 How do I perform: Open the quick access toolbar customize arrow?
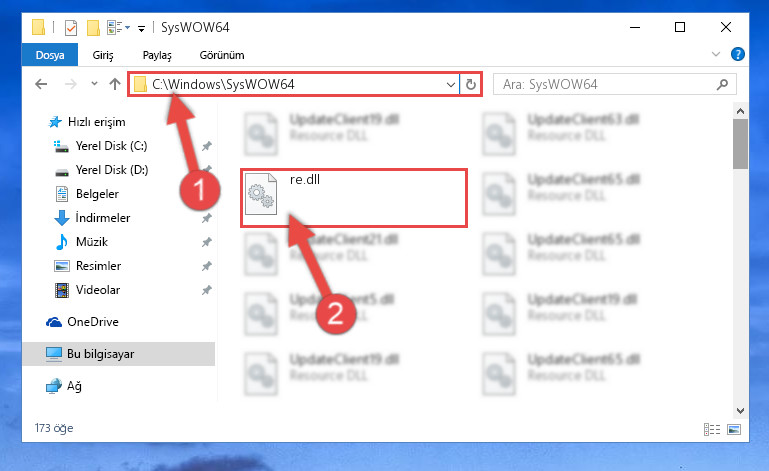141,28
